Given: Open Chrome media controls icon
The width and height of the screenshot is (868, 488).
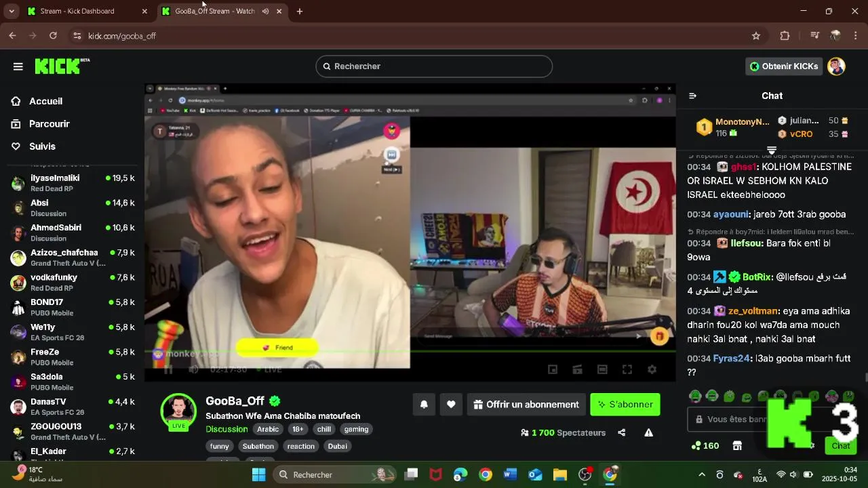Looking at the screenshot, I should (814, 35).
